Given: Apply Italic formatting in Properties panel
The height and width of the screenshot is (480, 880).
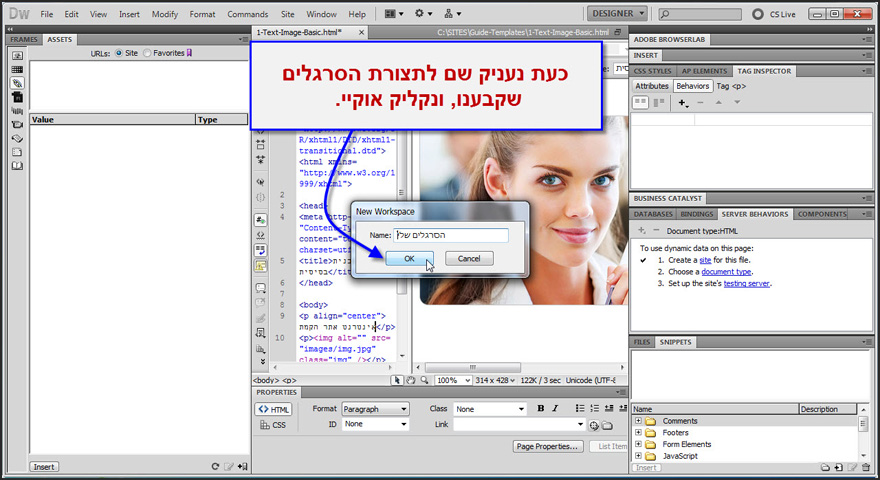Looking at the screenshot, I should 555,408.
